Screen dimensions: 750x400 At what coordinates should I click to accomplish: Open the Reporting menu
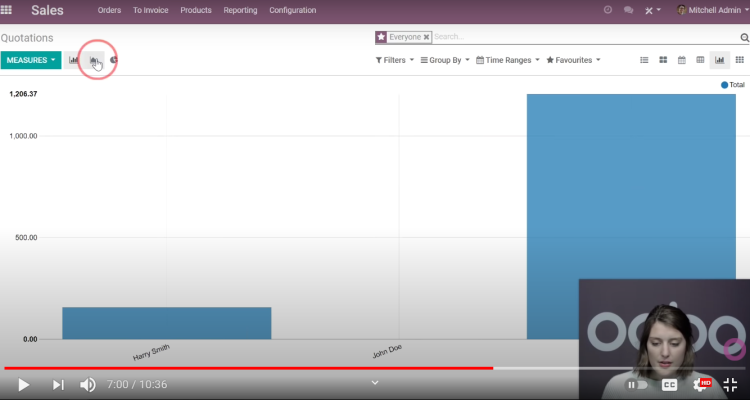(x=240, y=10)
